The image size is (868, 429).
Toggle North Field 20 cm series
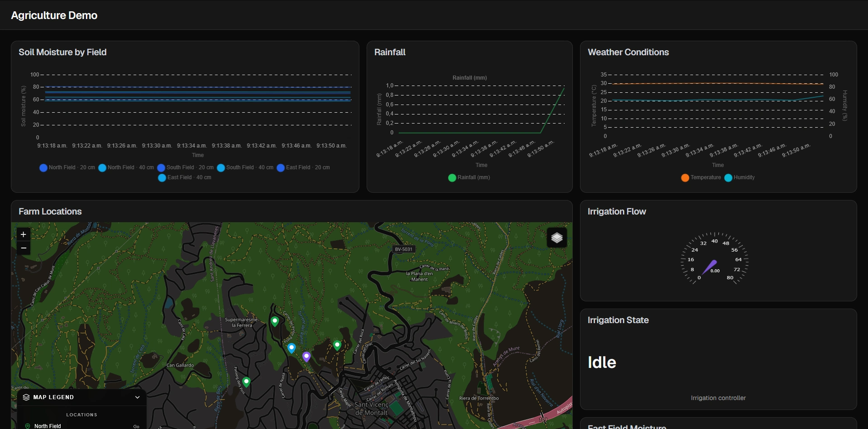[x=67, y=167]
